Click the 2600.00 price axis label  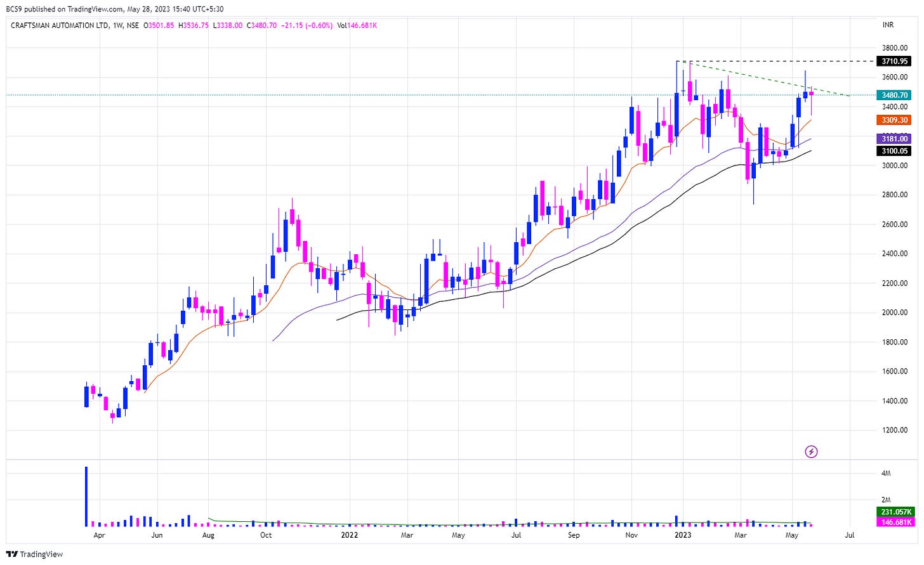click(894, 224)
